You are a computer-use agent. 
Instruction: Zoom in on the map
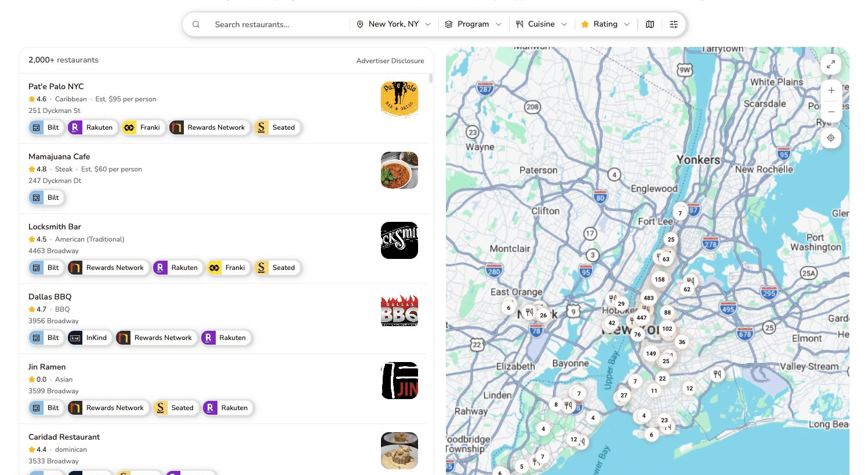[x=831, y=90]
